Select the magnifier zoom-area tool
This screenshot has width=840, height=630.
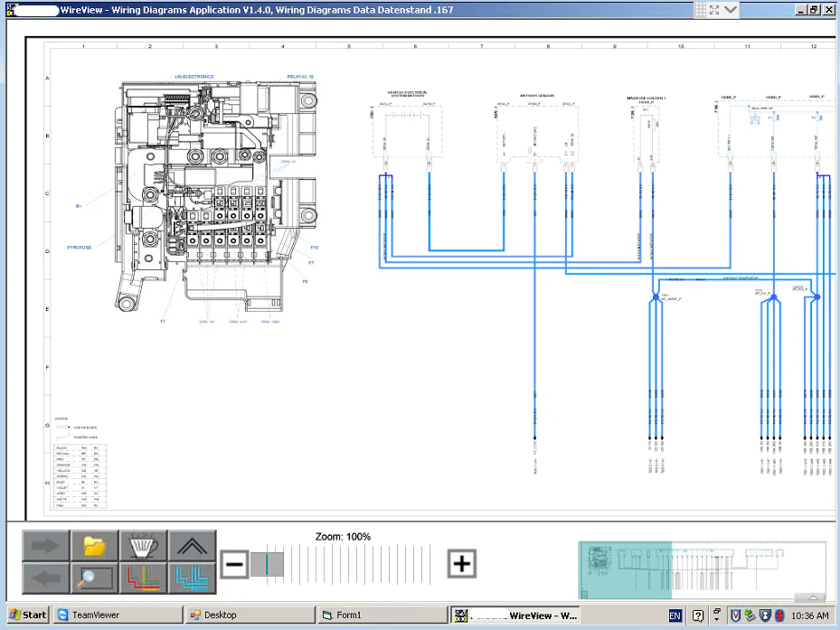coord(95,578)
